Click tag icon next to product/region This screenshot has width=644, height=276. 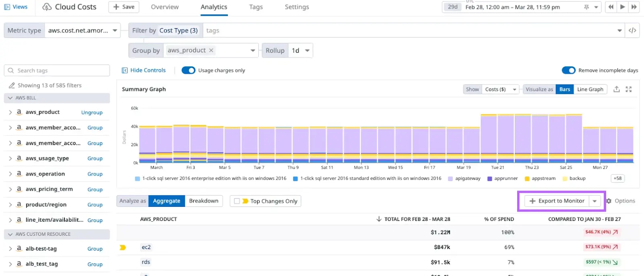(19, 204)
